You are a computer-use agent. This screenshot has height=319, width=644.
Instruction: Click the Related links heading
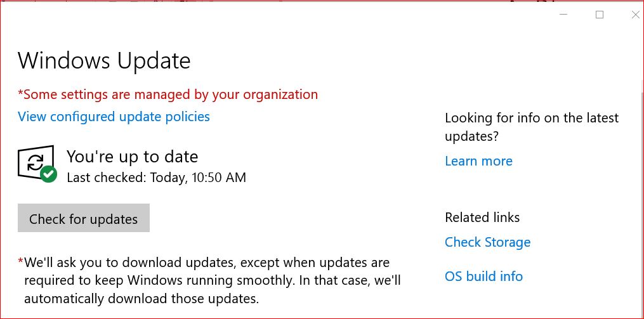[482, 218]
